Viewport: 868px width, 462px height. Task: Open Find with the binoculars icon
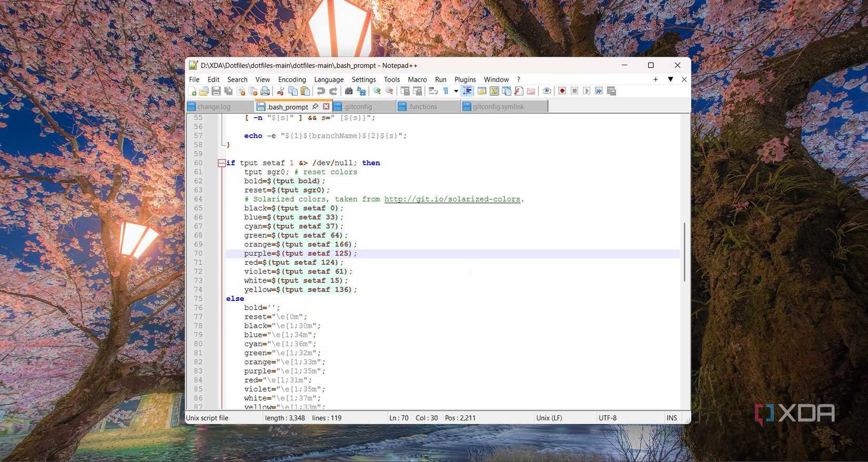pyautogui.click(x=348, y=91)
